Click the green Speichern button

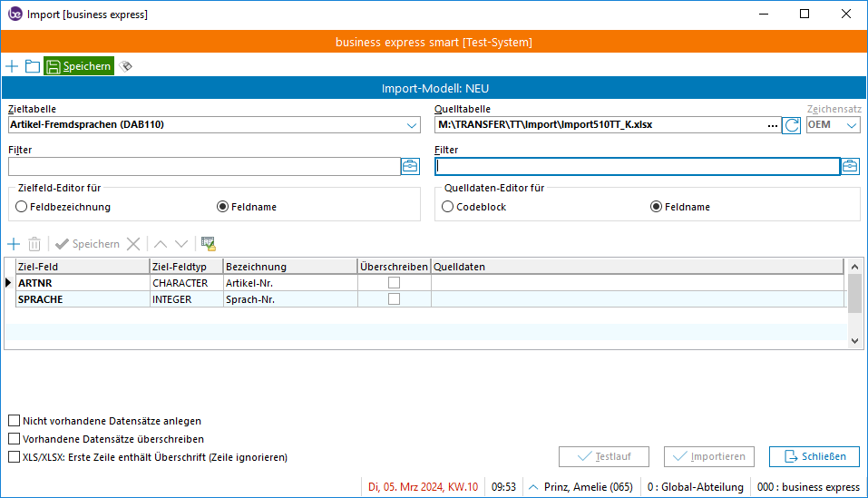pos(79,66)
